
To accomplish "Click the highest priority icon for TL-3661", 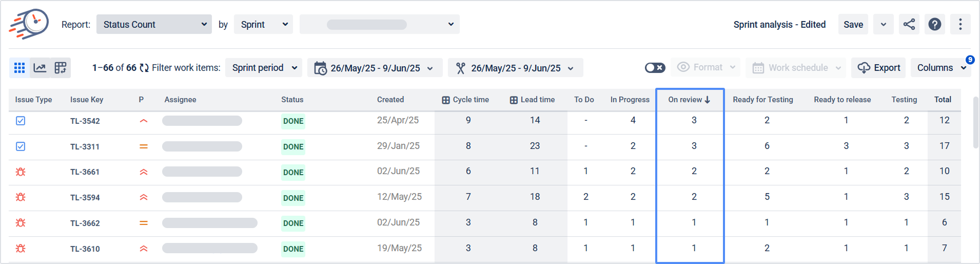I will (144, 172).
